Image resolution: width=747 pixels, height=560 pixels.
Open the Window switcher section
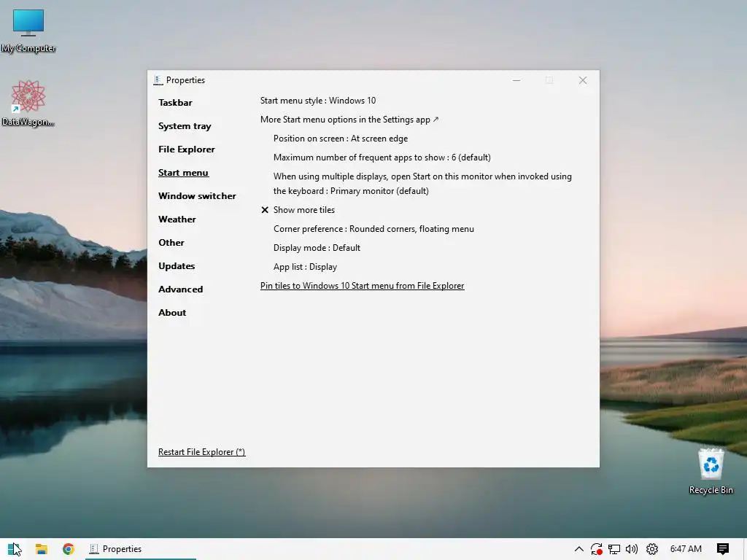(197, 195)
